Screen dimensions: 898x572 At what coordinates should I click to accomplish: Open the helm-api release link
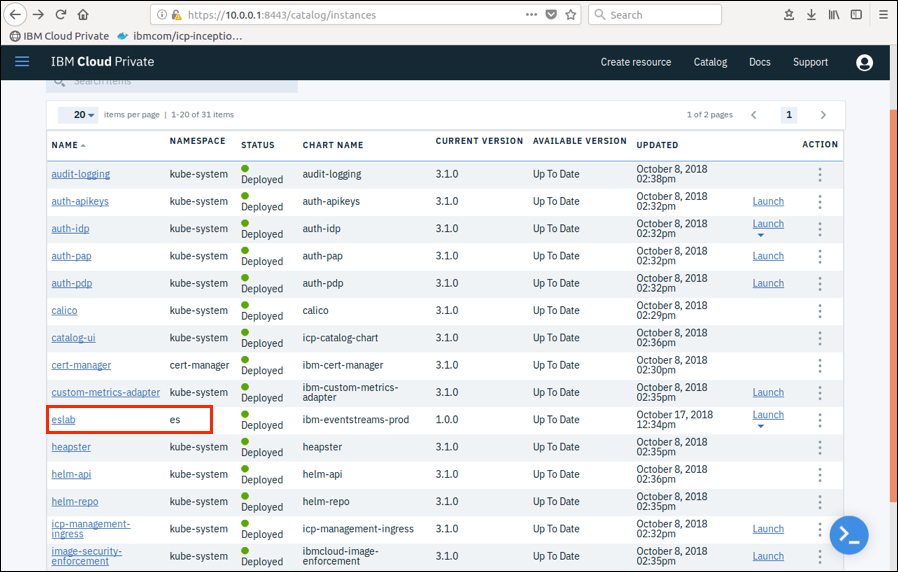tap(72, 474)
